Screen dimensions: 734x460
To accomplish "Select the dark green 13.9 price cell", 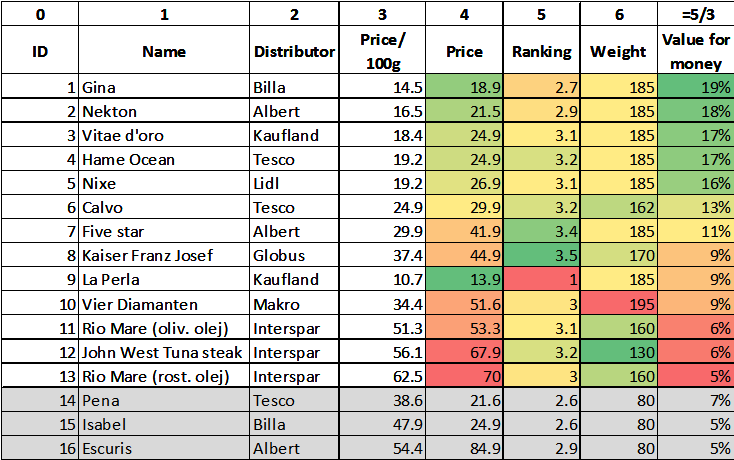I will pos(465,280).
